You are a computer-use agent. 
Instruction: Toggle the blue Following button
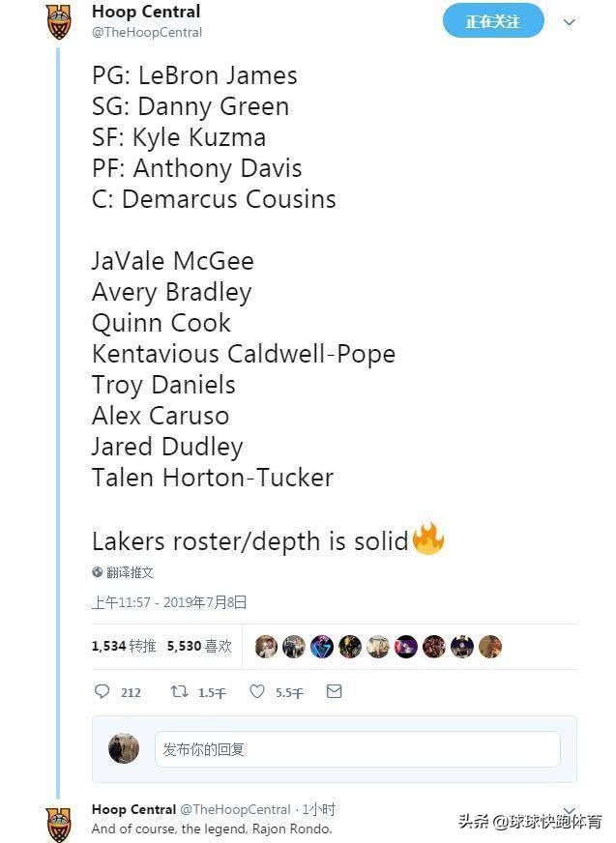(492, 21)
